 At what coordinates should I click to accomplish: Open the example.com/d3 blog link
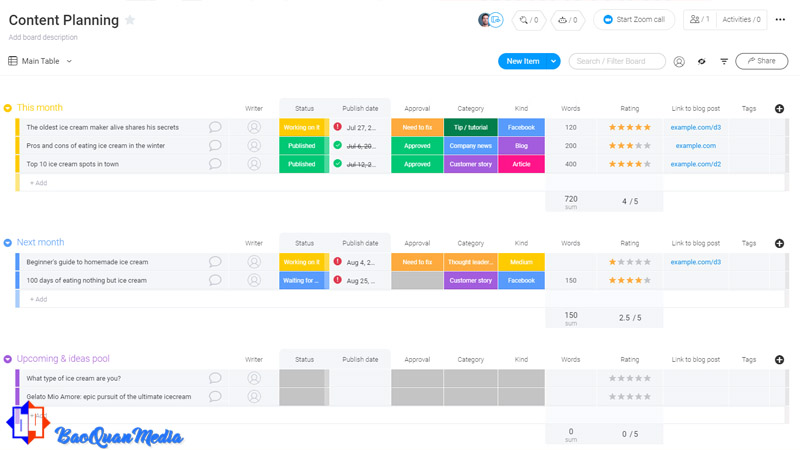695,127
